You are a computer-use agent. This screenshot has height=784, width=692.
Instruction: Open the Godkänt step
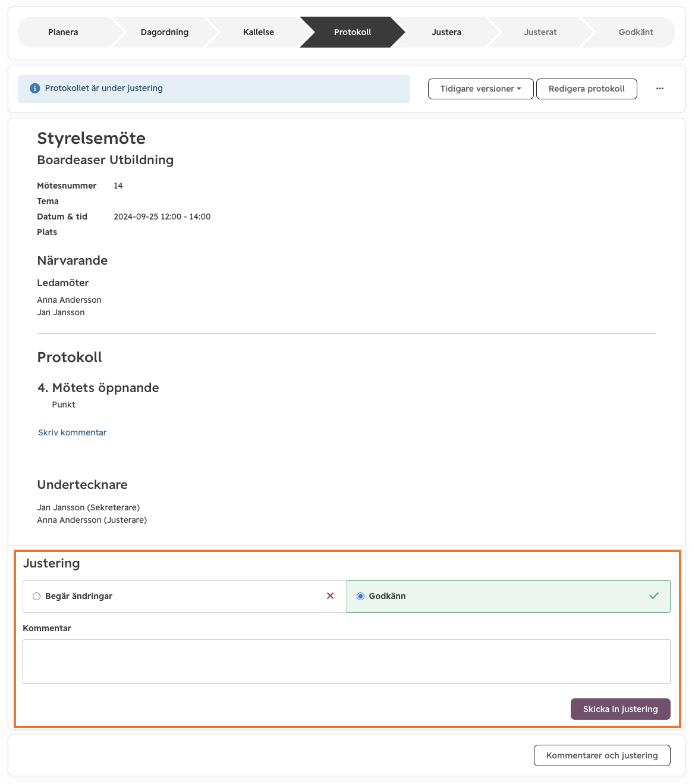tap(636, 32)
